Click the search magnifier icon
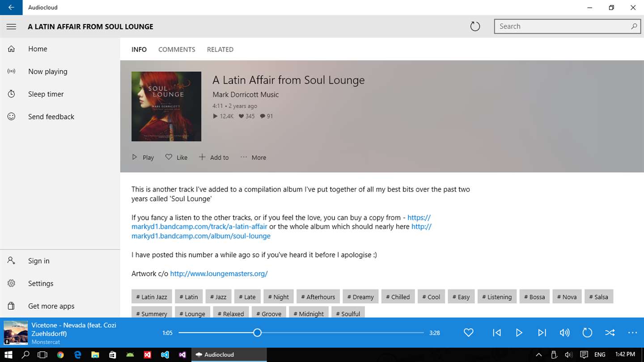The height and width of the screenshot is (362, 644). pos(634,26)
